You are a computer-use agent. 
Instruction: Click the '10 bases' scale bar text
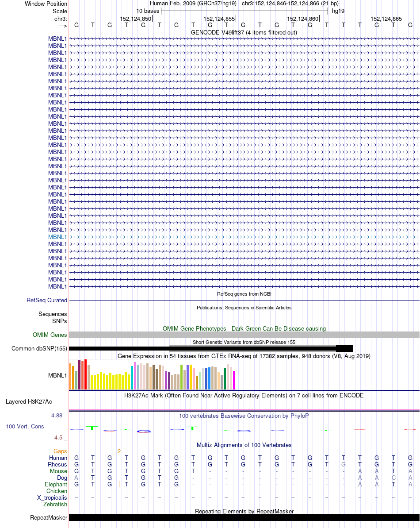click(148, 11)
